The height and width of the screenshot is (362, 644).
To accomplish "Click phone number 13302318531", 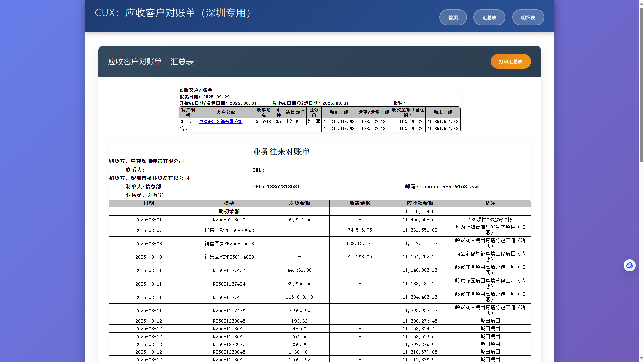I will coord(283,187).
